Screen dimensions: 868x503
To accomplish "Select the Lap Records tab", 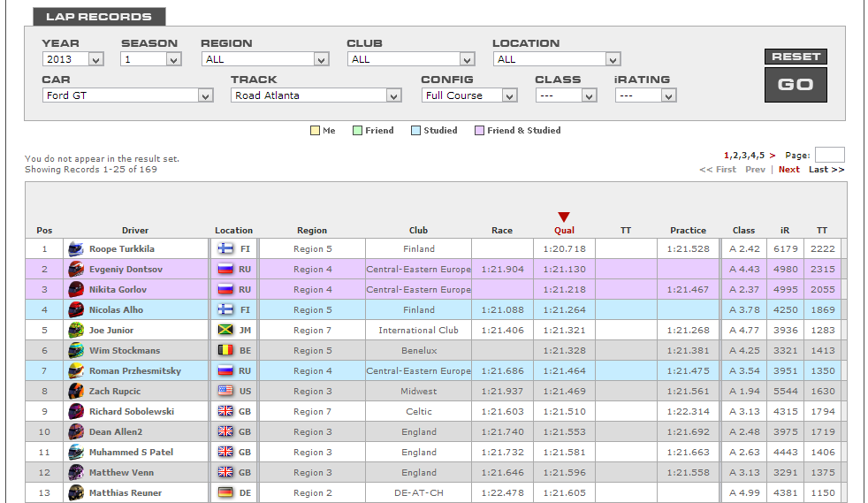I will tap(99, 17).
